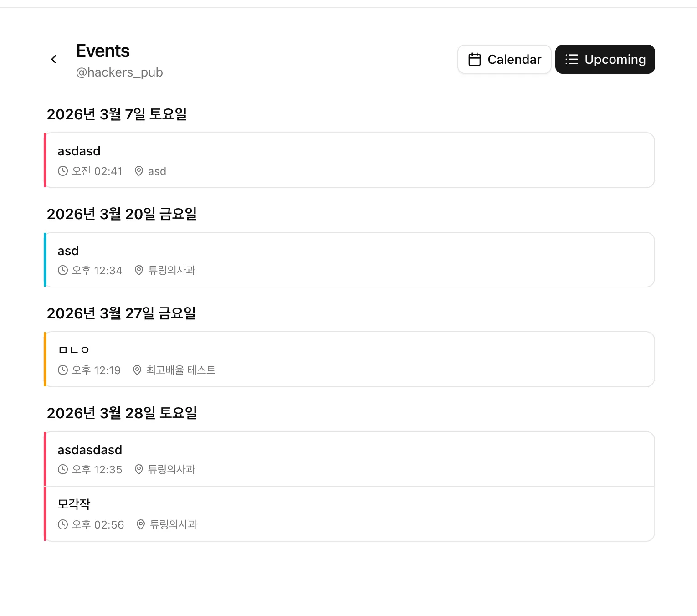Click the orange color bar on ㅁㄴㅇ event
Image resolution: width=697 pixels, height=616 pixels.
pos(45,359)
